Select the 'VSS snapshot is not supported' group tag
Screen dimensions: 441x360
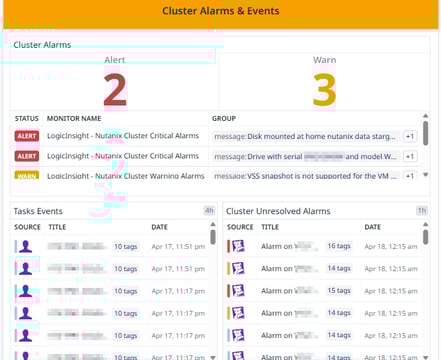pos(306,176)
